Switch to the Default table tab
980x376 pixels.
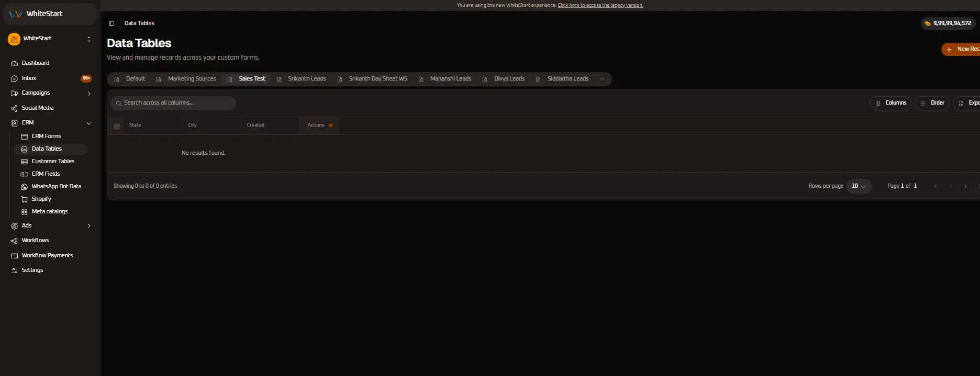(130, 79)
